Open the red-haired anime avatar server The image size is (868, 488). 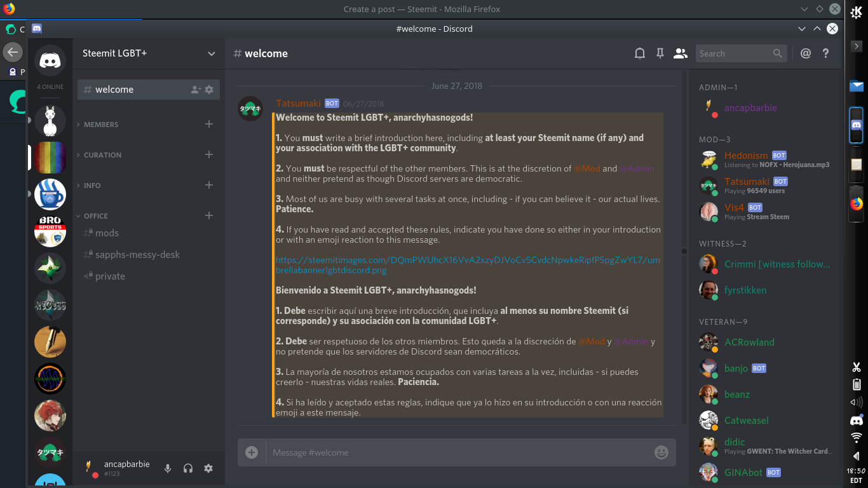[50, 416]
